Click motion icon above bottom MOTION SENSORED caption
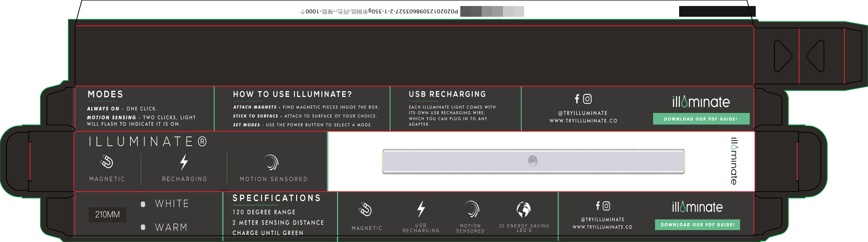 (x=472, y=209)
